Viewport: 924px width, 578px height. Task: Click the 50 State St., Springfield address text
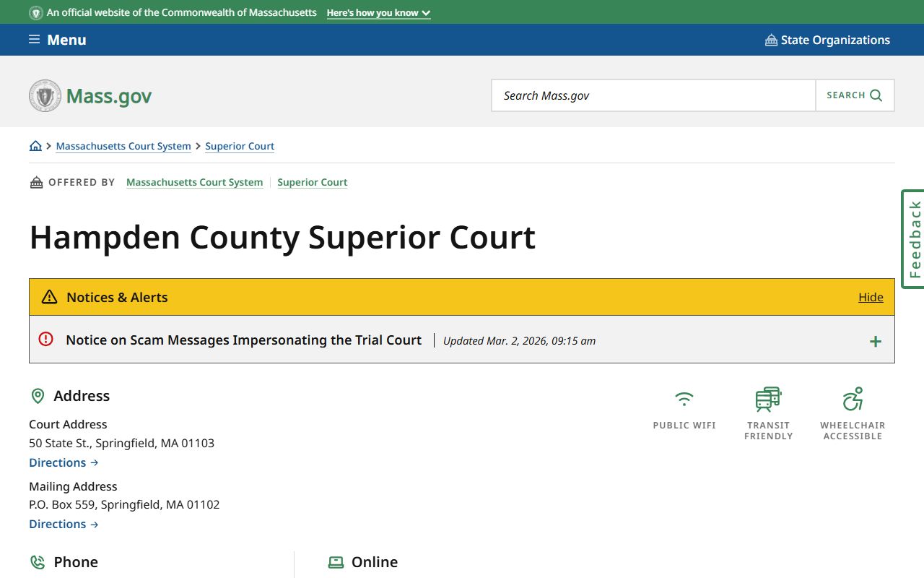pos(121,443)
